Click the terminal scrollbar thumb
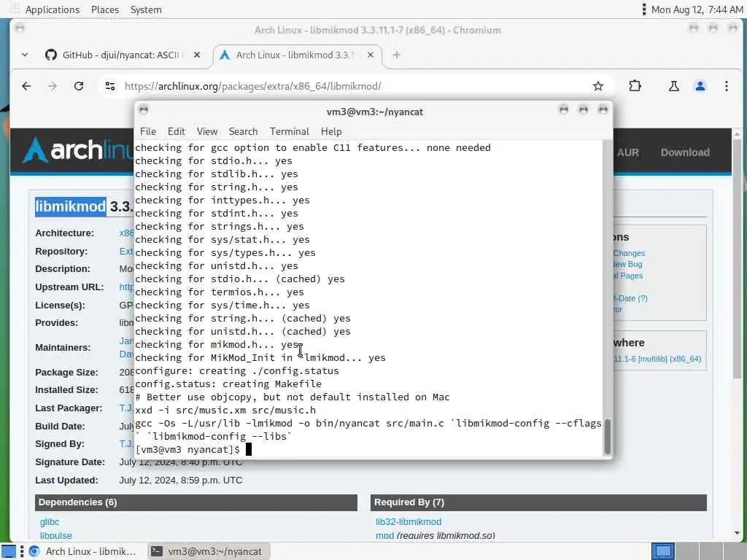This screenshot has width=747, height=560. [608, 437]
